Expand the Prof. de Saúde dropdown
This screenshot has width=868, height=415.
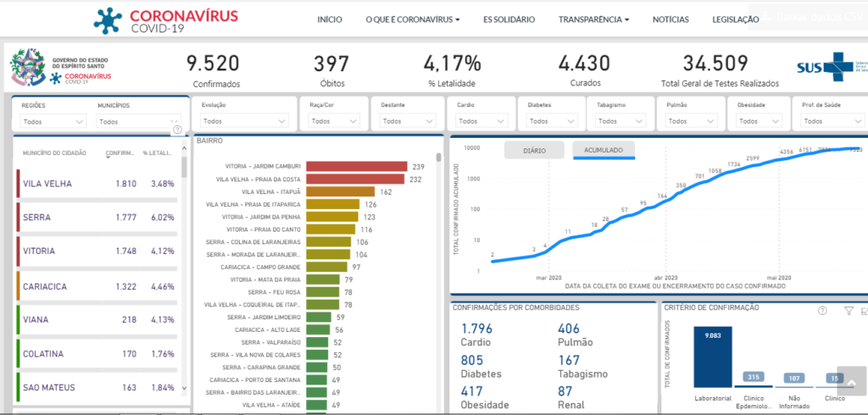829,121
